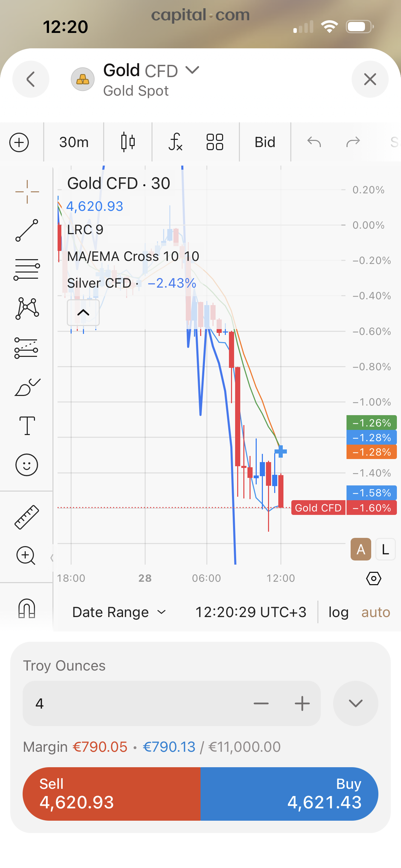
Task: Change the 30m timeframe
Action: [74, 142]
